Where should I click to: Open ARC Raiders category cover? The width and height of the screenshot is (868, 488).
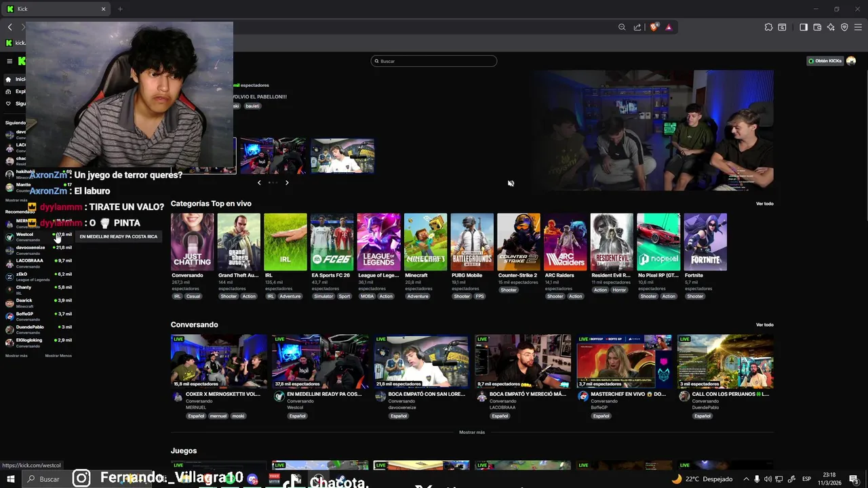565,242
